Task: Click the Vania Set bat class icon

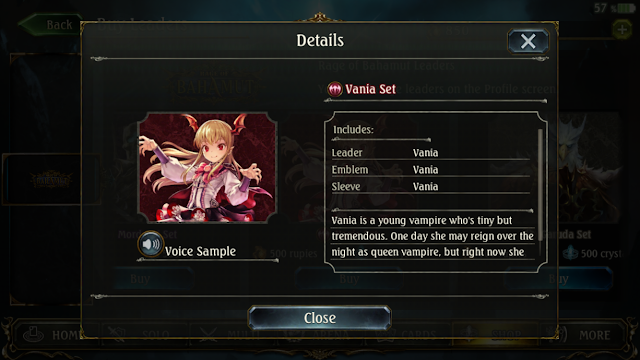Action: [x=335, y=89]
